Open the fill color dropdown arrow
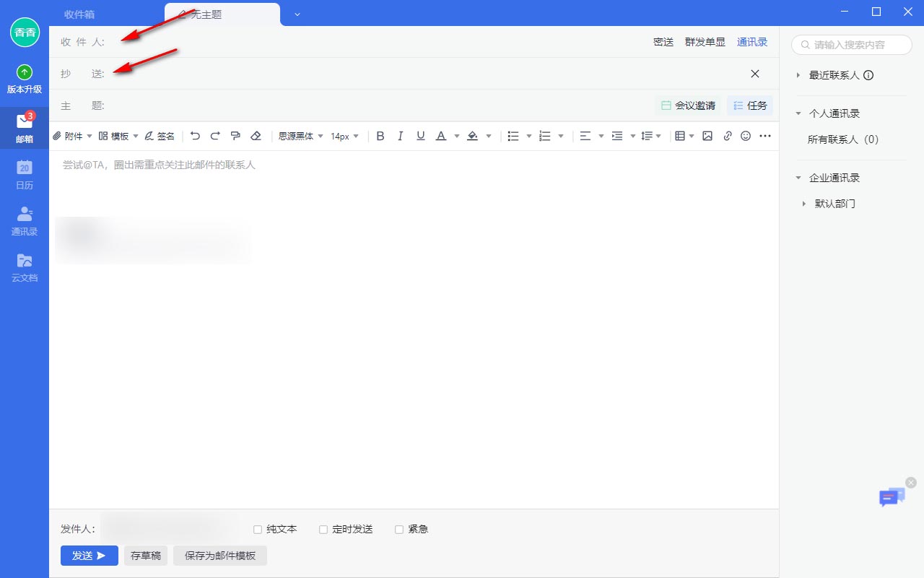 (489, 136)
